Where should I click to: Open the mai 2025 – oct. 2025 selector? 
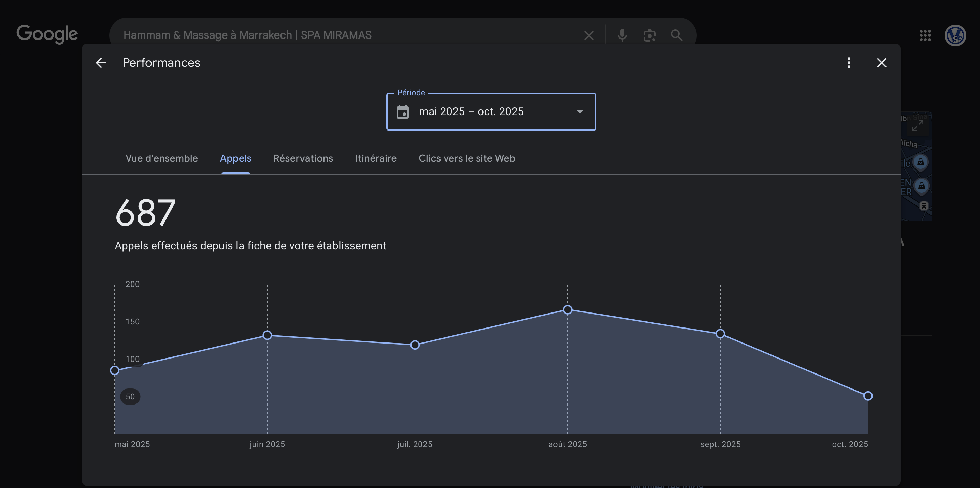point(471,112)
